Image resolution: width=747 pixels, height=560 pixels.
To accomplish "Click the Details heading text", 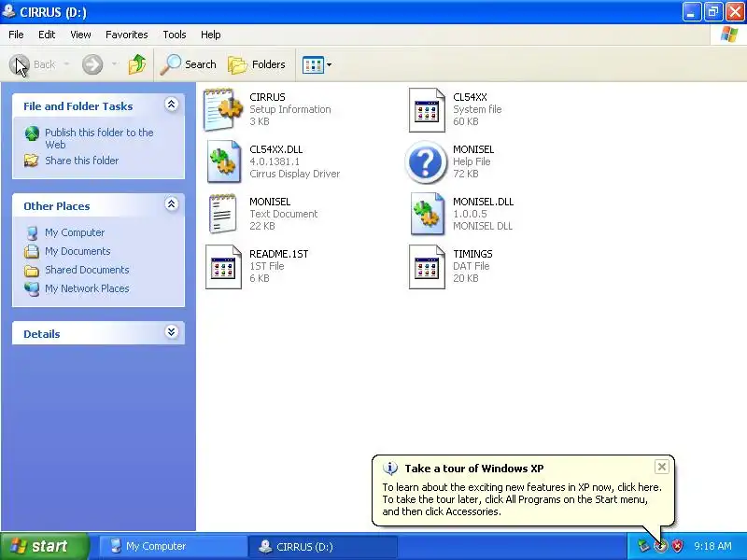I will pos(42,334).
